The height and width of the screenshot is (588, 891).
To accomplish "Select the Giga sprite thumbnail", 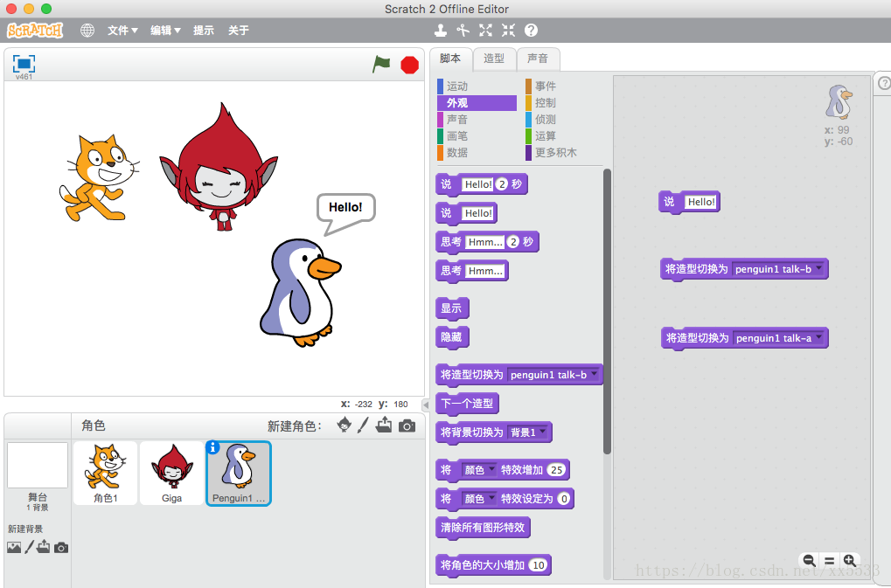I will [x=171, y=473].
